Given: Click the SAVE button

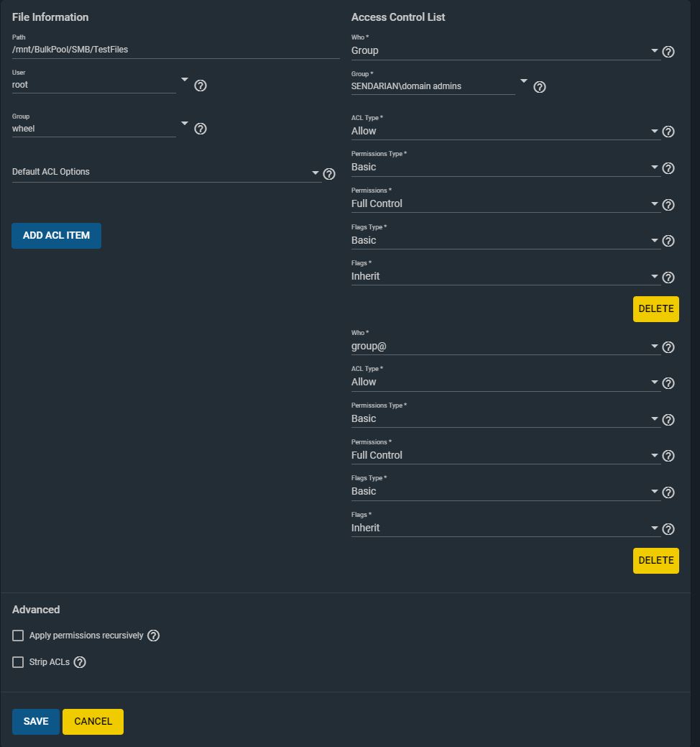Looking at the screenshot, I should click(x=36, y=721).
